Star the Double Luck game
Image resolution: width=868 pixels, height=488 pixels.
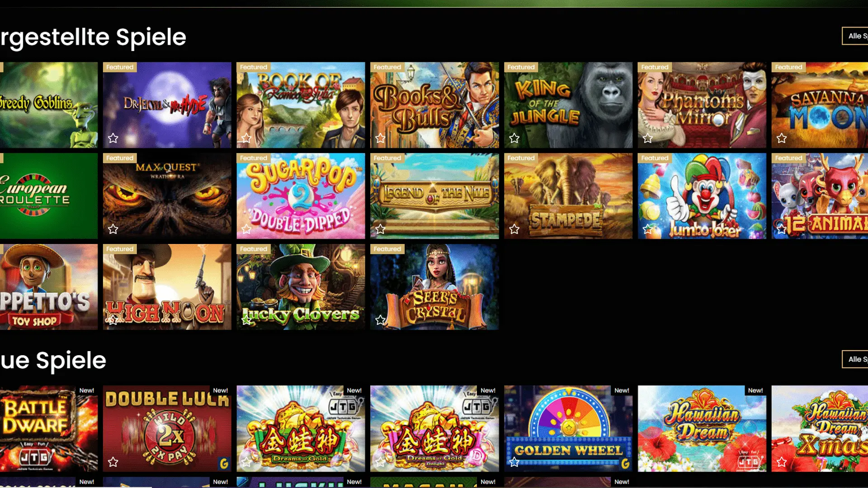(113, 462)
